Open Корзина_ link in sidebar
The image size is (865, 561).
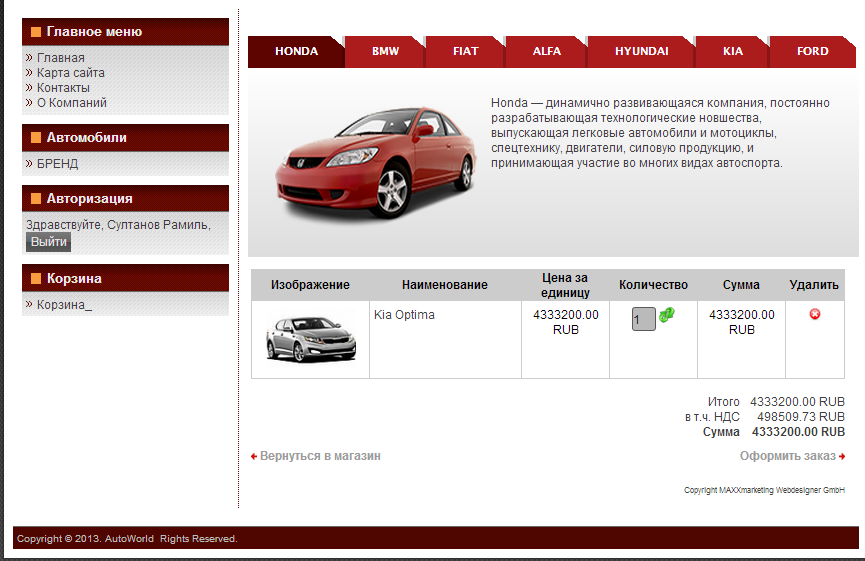[x=64, y=304]
